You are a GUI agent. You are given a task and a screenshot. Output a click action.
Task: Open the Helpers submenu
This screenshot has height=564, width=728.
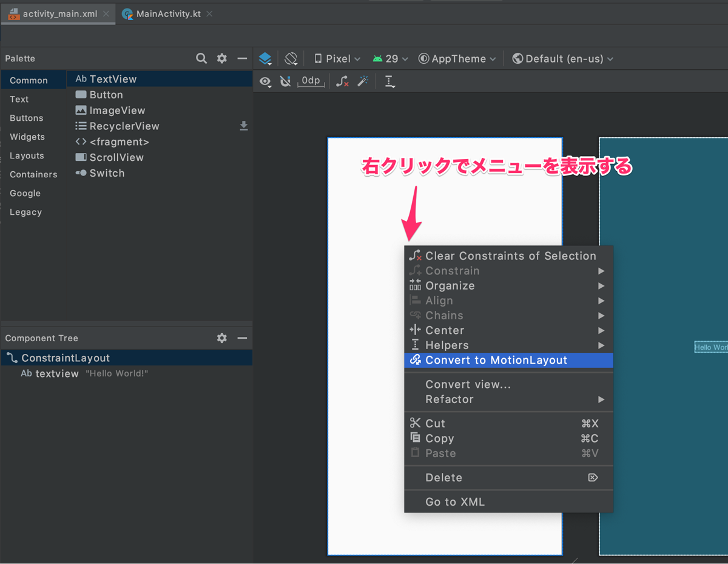(x=509, y=345)
